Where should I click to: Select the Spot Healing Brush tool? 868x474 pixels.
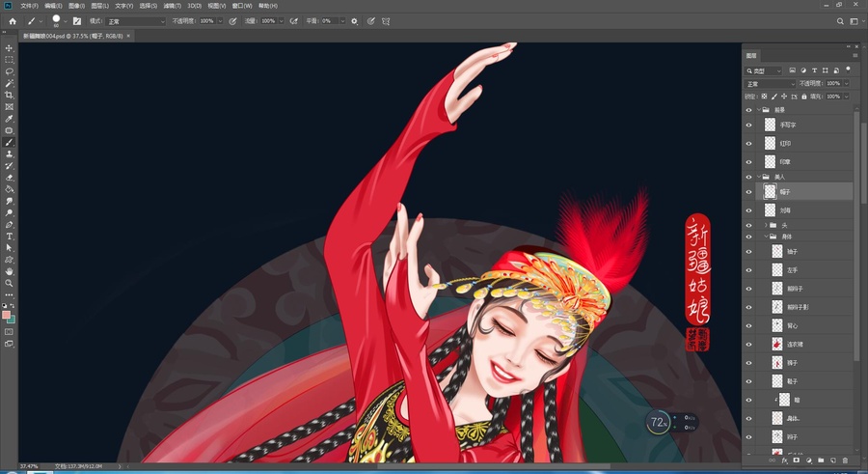pos(9,131)
